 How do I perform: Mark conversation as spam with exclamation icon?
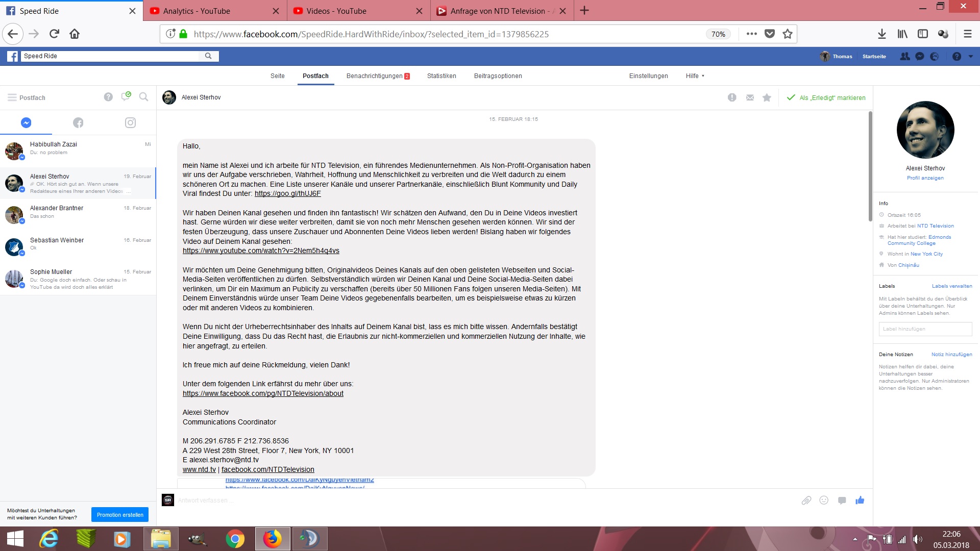click(732, 97)
